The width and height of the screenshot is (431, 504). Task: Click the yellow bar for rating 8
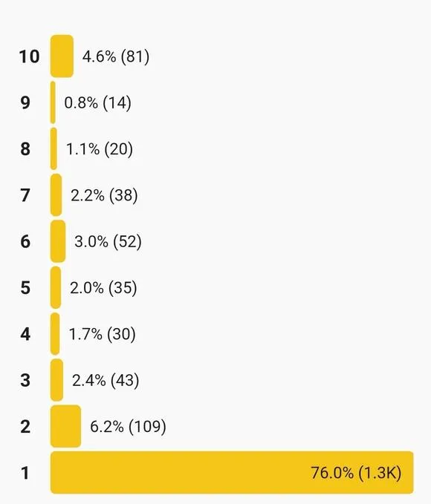pyautogui.click(x=54, y=148)
